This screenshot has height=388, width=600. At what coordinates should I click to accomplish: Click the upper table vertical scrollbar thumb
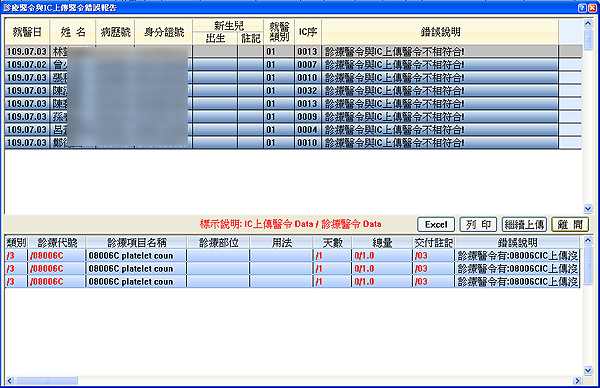tap(588, 38)
